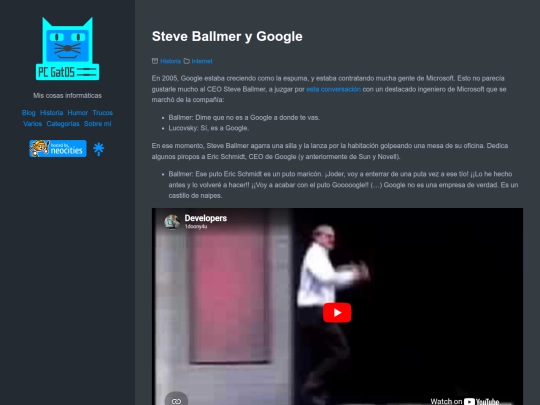The height and width of the screenshot is (405, 540).
Task: Open the Neocities hosted-by badge
Action: click(x=58, y=148)
